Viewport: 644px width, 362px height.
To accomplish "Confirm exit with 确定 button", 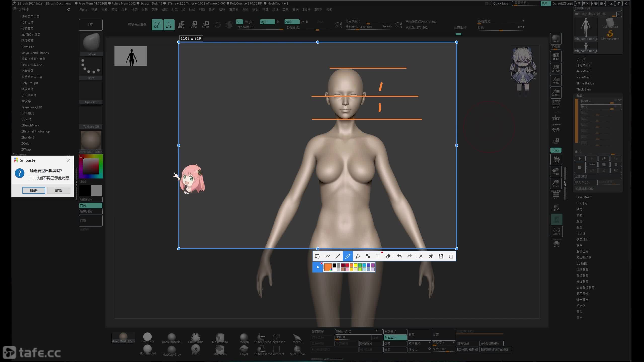I will (34, 191).
